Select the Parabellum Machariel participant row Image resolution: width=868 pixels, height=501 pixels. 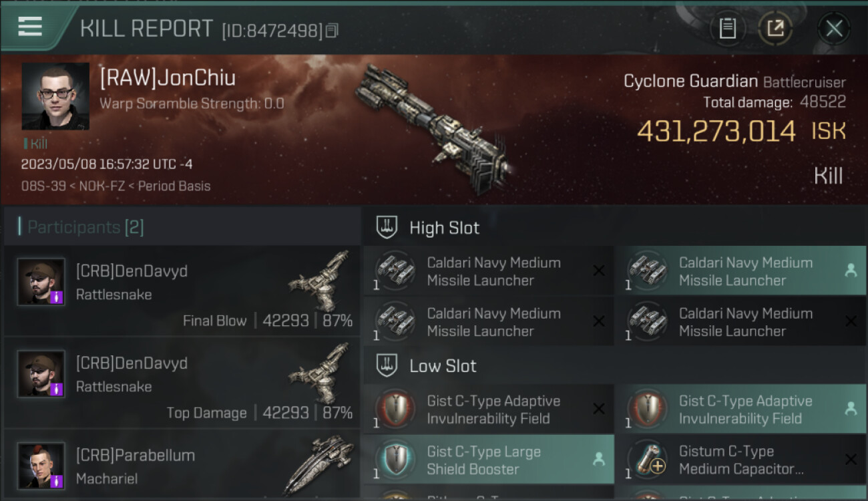[x=182, y=466]
